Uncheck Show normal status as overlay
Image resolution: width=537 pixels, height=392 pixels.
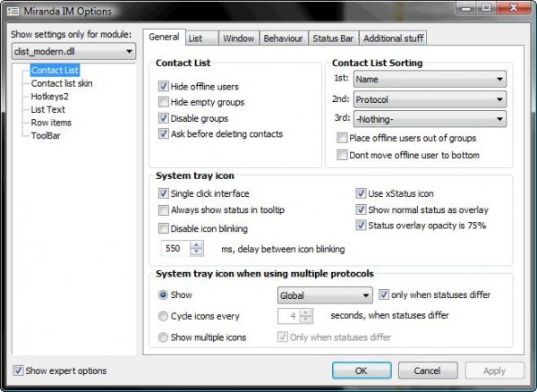pos(361,209)
